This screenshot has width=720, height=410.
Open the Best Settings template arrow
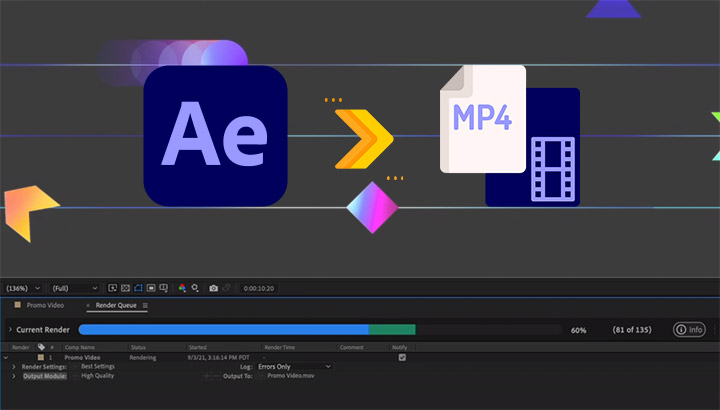point(75,366)
